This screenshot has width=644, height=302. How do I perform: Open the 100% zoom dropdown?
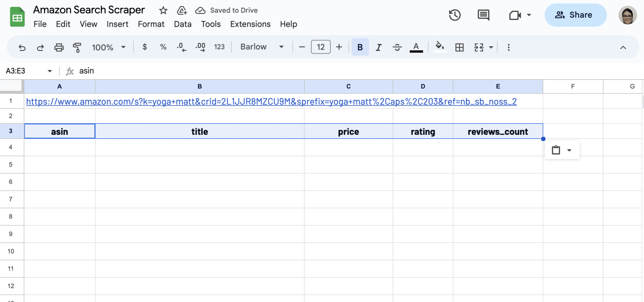108,47
